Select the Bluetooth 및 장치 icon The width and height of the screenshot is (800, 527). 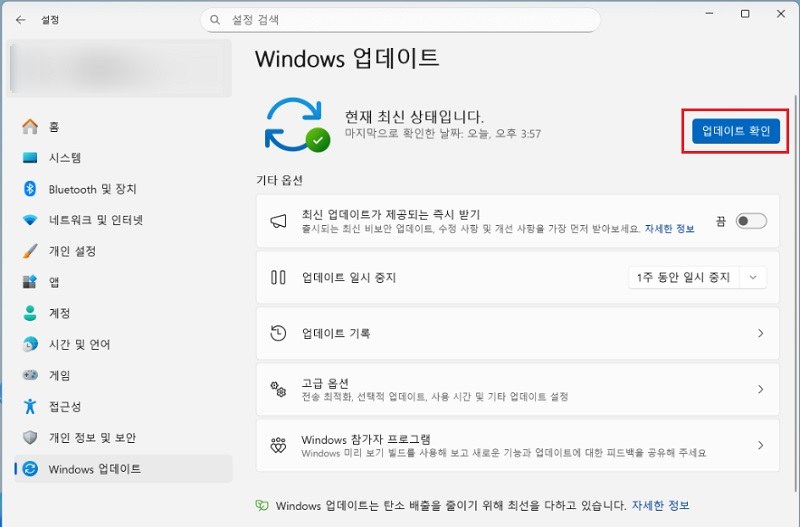pos(30,189)
